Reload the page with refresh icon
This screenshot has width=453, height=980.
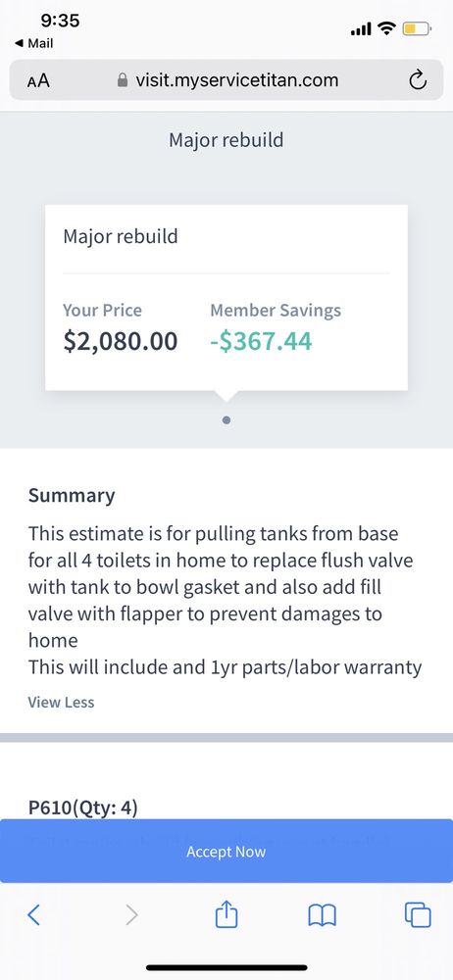pos(418,80)
